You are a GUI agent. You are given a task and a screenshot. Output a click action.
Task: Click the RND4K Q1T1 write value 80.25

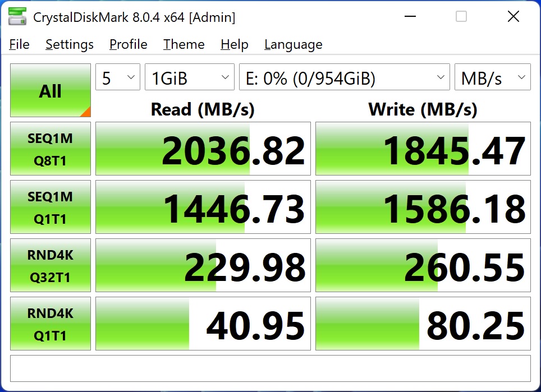coord(423,324)
